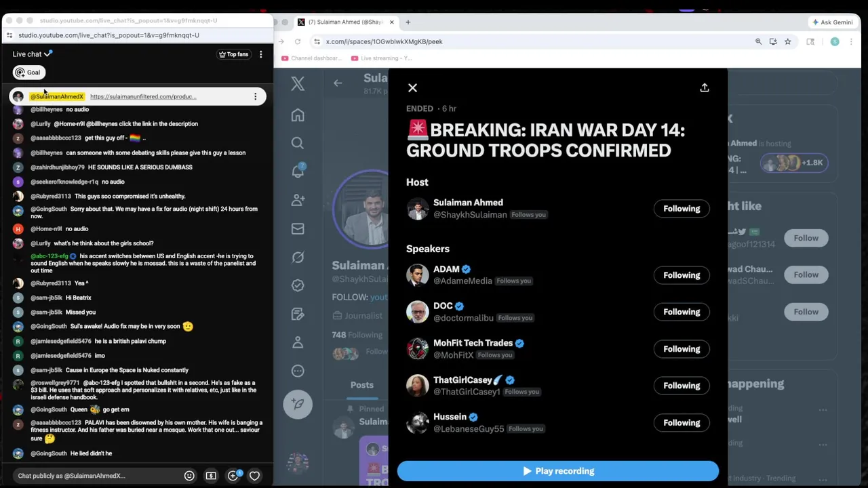Click the site info icon in chat window address bar
The image size is (868, 488).
tap(9, 35)
